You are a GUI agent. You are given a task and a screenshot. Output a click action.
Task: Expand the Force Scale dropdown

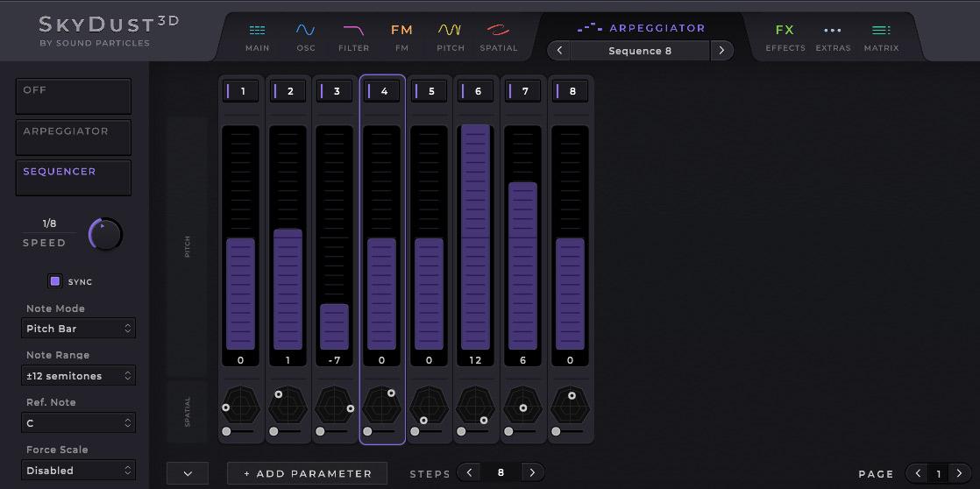pyautogui.click(x=78, y=471)
